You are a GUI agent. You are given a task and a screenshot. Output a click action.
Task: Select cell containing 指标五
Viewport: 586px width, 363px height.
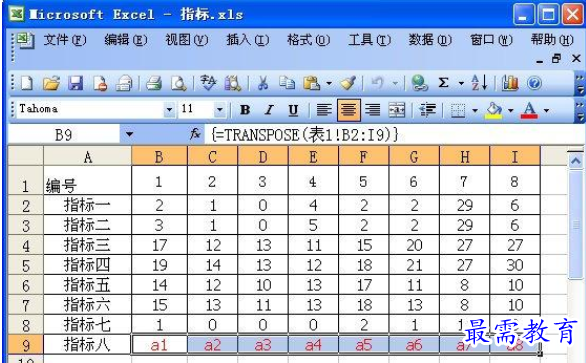point(87,285)
